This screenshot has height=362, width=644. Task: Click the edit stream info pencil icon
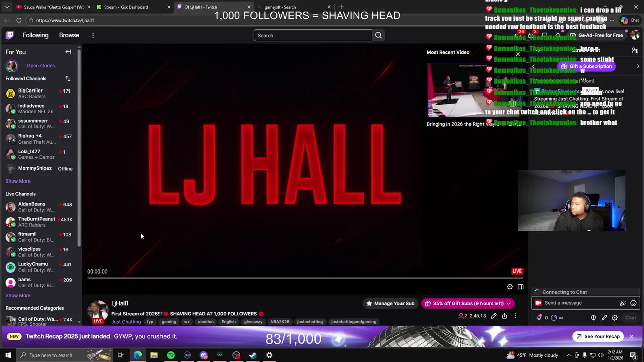click(x=494, y=316)
